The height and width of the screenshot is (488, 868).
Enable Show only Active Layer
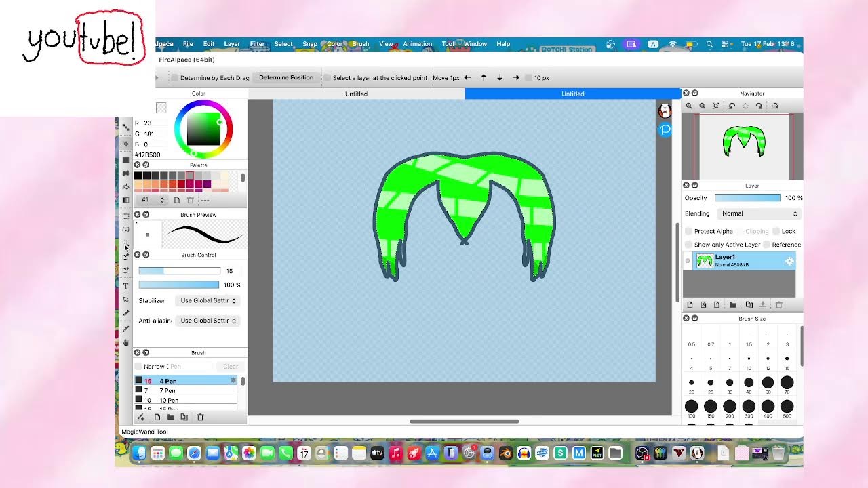[688, 245]
